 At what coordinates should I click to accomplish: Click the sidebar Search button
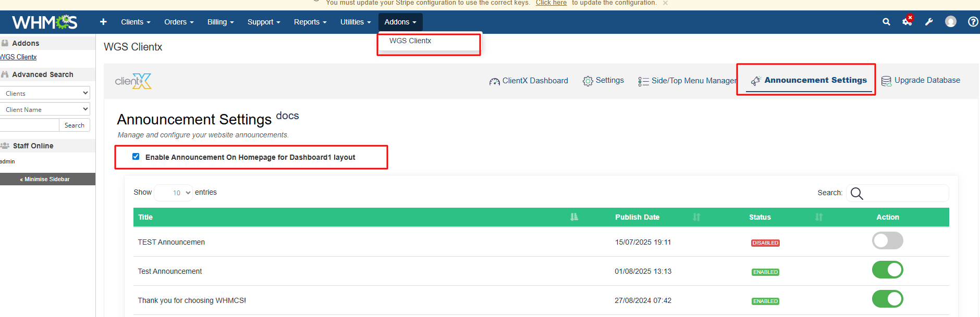(75, 125)
